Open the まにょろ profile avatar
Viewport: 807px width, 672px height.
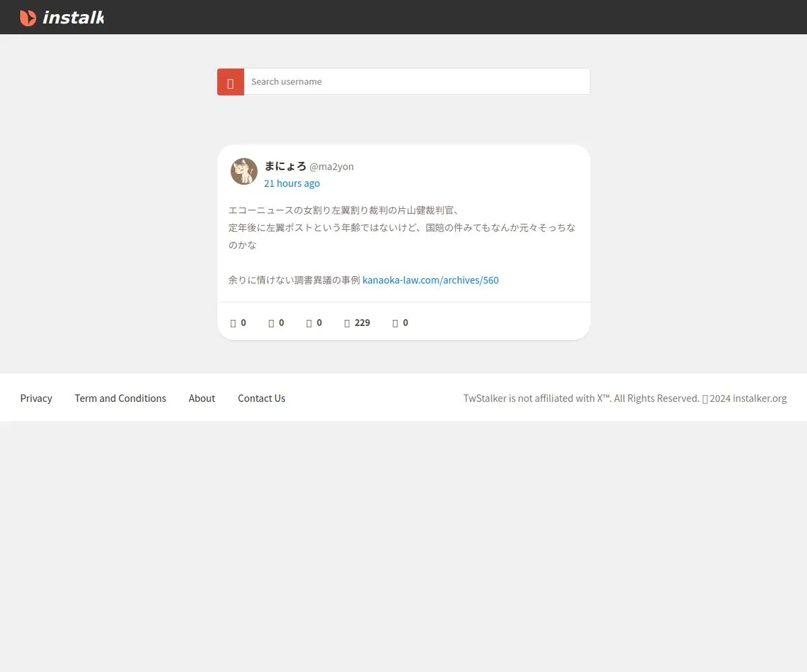244,171
